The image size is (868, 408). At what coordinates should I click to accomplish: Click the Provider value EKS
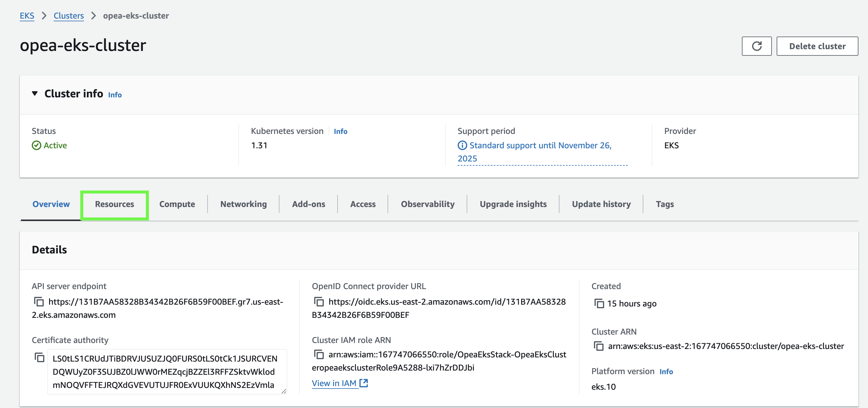pos(671,145)
